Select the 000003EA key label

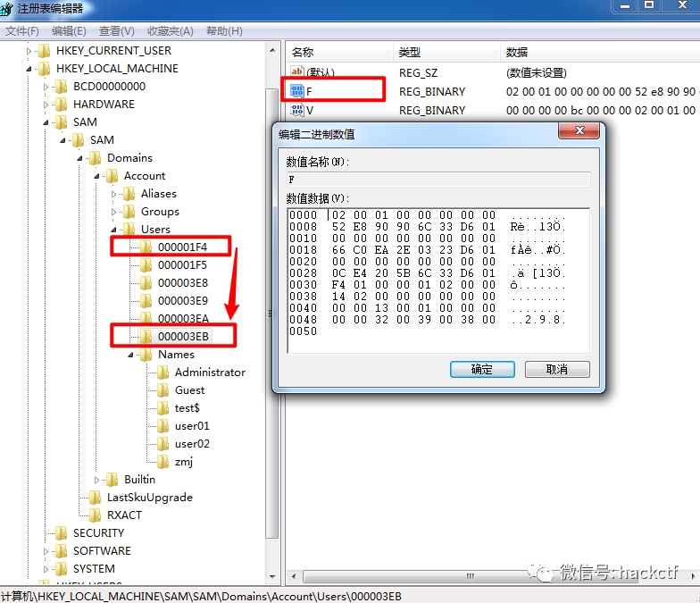point(184,318)
